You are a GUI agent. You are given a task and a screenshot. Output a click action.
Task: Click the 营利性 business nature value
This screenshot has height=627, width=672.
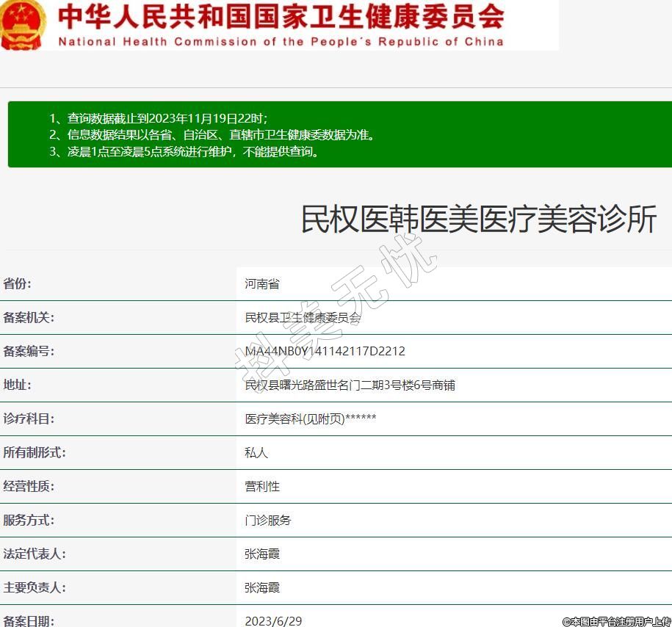262,486
